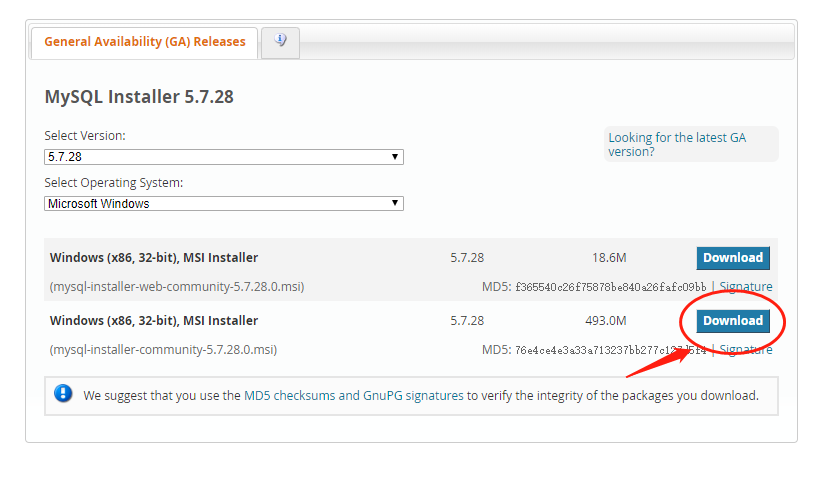Download the 18.6M web-community MSI installer

point(733,258)
